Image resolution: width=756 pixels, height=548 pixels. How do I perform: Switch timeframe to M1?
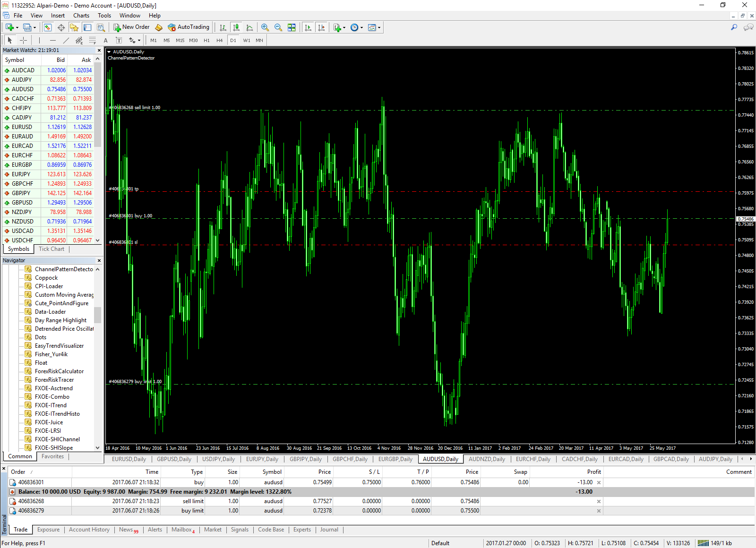pos(154,40)
